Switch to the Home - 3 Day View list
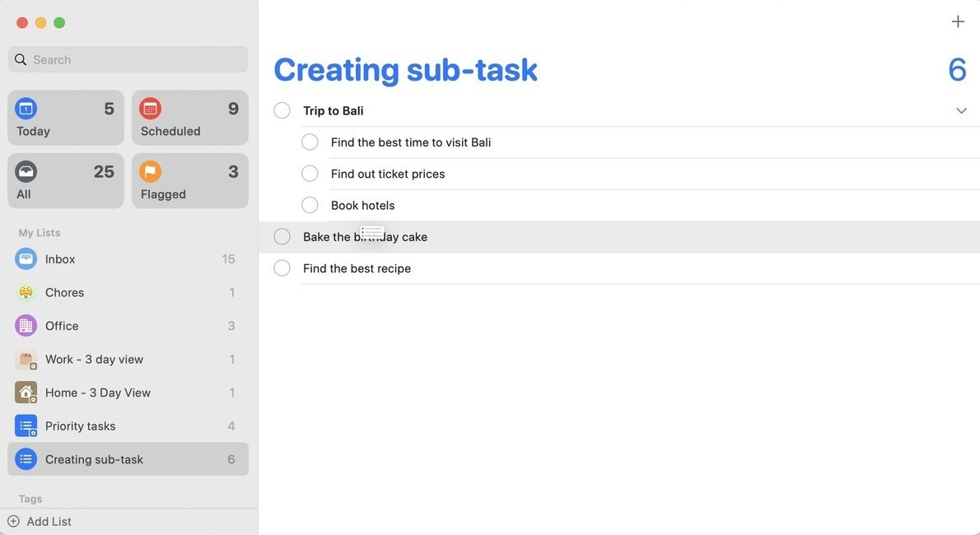The height and width of the screenshot is (535, 980). (x=98, y=393)
